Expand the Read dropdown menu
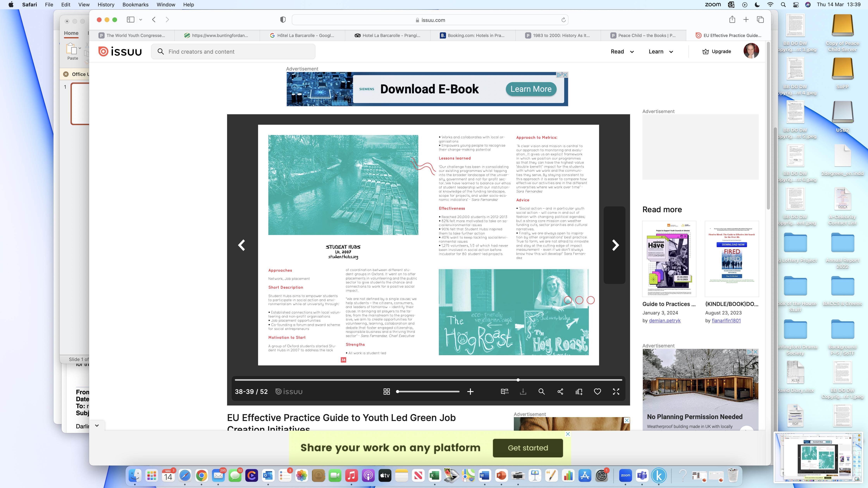 622,52
